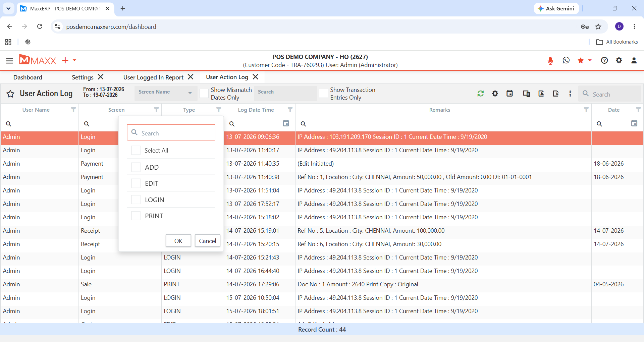Check the LOGIN type filter option
Screen dimensions: 644x342
click(x=136, y=200)
